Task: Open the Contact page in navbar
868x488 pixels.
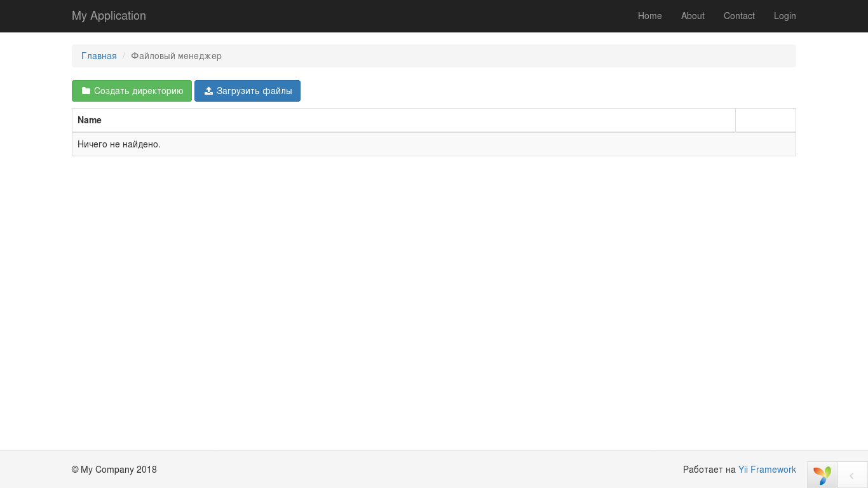Action: point(739,16)
